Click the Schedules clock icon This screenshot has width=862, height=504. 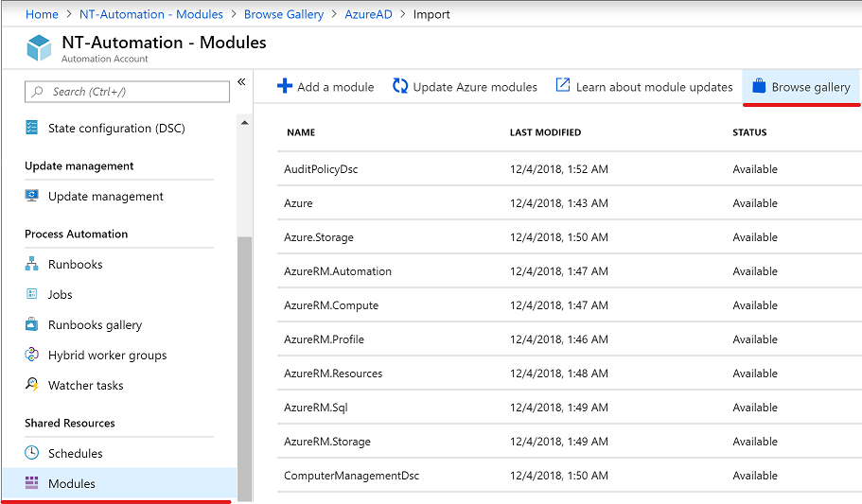point(32,453)
